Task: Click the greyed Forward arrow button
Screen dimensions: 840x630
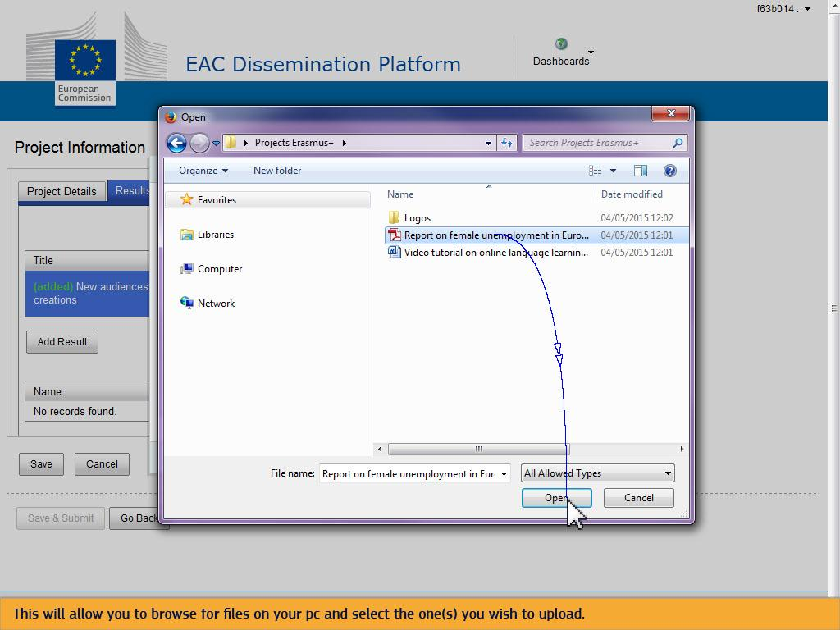Action: pyautogui.click(x=199, y=143)
